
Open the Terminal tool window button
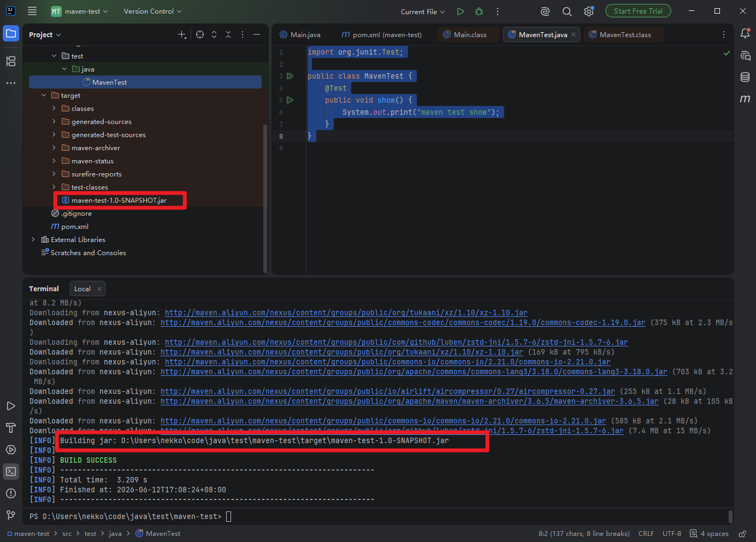coord(11,472)
